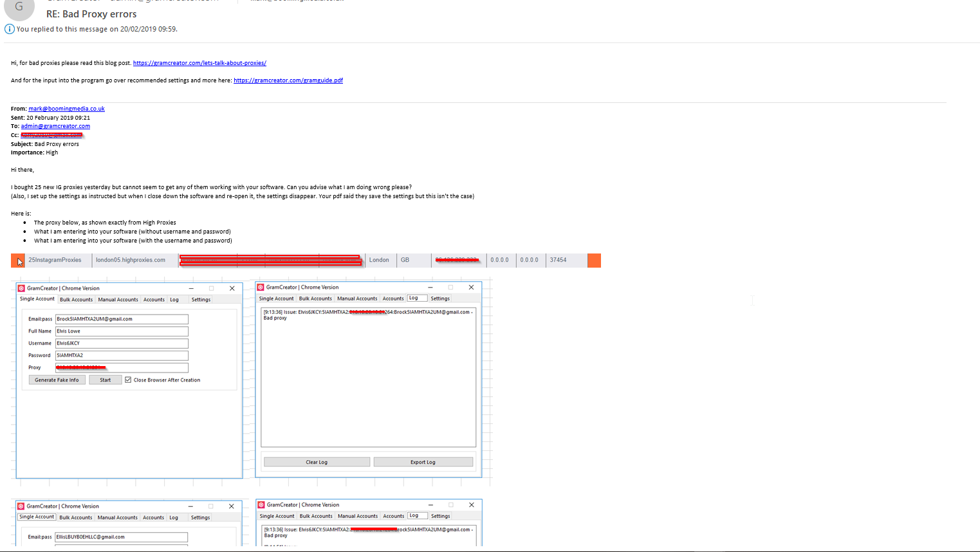
Task: Open the Bulk Accounts tab in the lower Log window
Action: coord(316,516)
